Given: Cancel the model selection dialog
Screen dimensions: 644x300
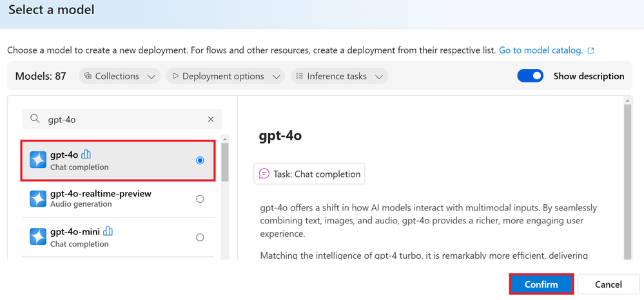Looking at the screenshot, I should click(x=609, y=285).
